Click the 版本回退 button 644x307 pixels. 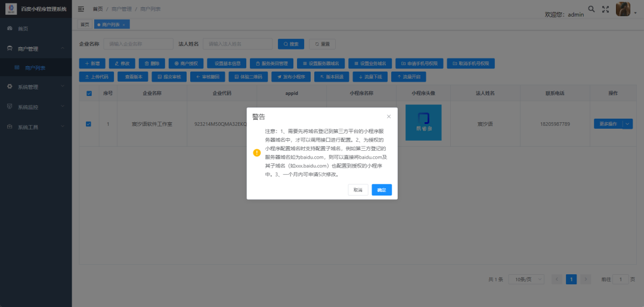click(x=332, y=77)
